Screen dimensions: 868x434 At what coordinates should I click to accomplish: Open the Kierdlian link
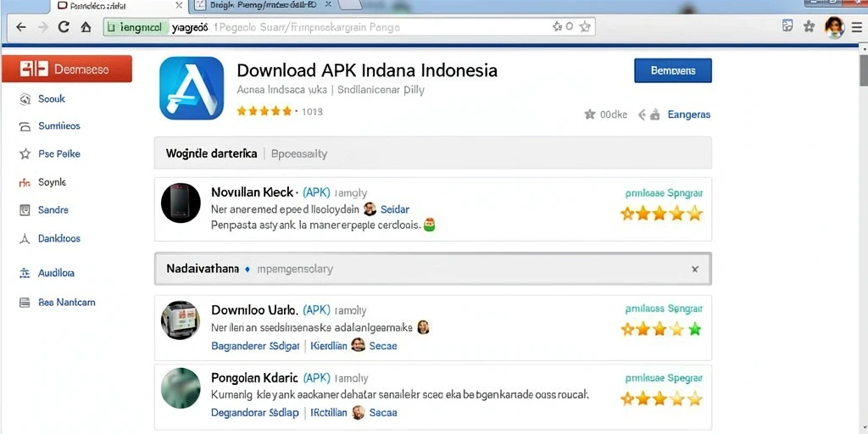coord(329,346)
